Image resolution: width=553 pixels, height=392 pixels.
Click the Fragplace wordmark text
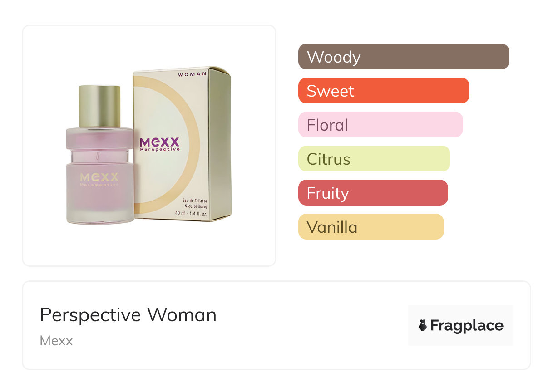(467, 326)
